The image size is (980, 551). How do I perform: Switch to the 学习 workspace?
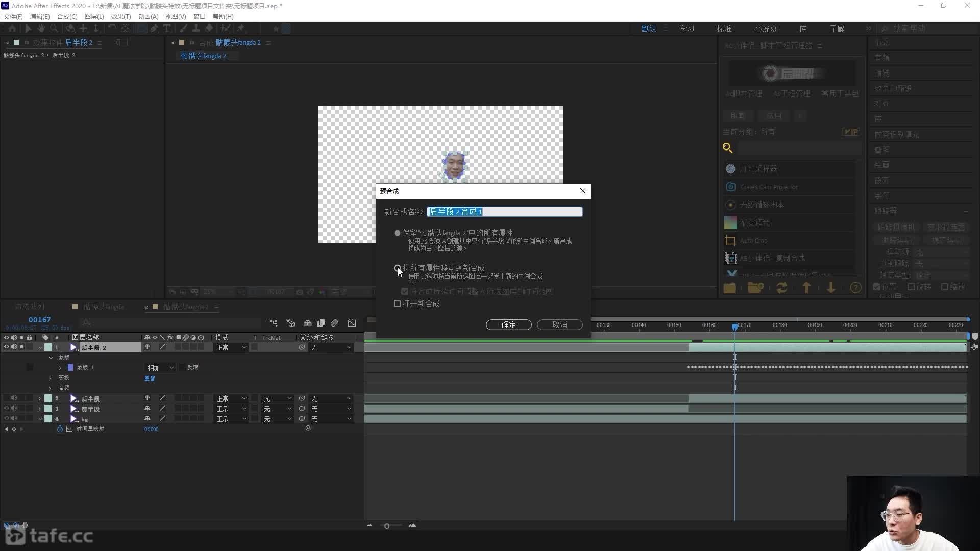pos(687,29)
